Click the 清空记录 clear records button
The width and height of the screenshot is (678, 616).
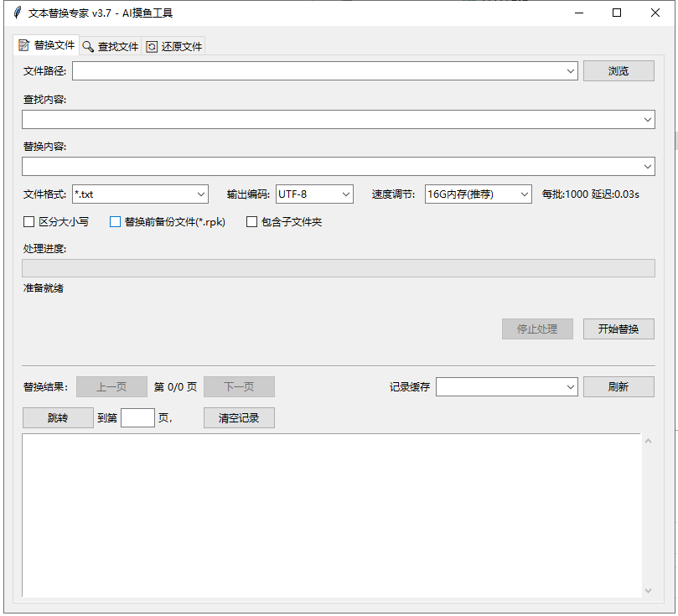click(x=238, y=417)
